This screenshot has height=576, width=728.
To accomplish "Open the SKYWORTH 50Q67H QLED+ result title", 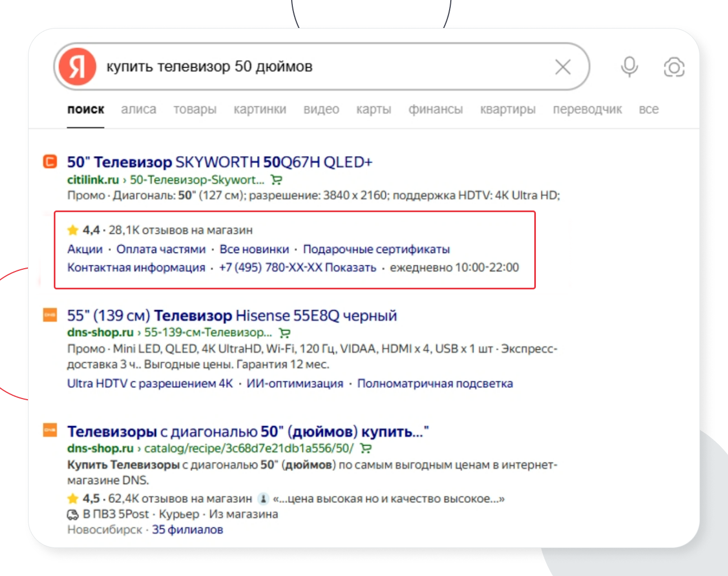I will pyautogui.click(x=220, y=162).
